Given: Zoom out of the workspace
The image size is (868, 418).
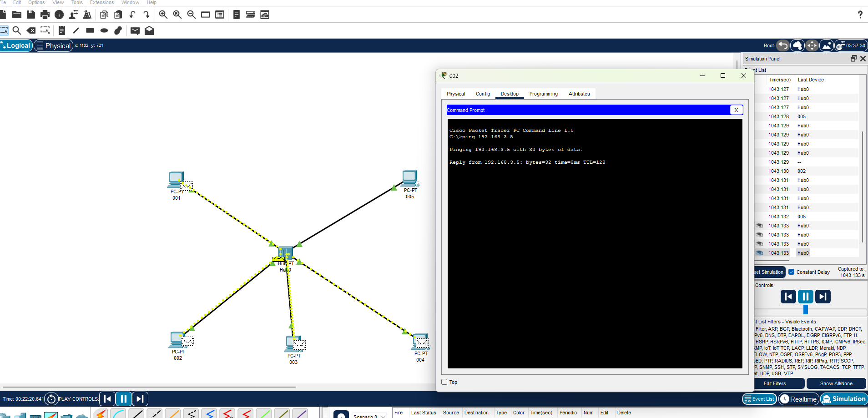Looking at the screenshot, I should point(192,15).
